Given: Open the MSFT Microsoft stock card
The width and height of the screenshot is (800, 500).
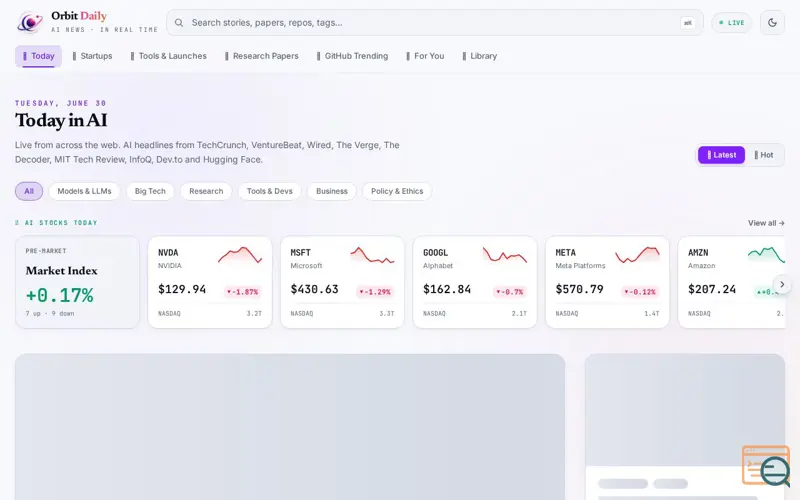Looking at the screenshot, I should pos(342,282).
